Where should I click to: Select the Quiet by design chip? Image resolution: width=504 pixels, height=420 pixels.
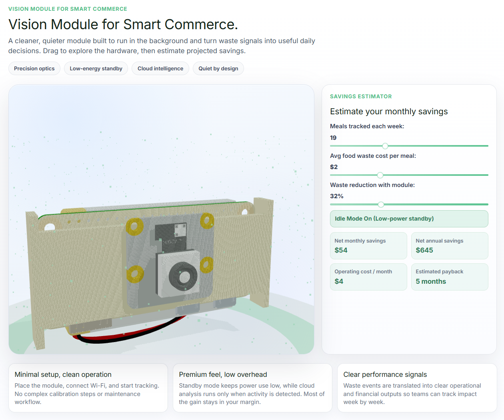218,68
